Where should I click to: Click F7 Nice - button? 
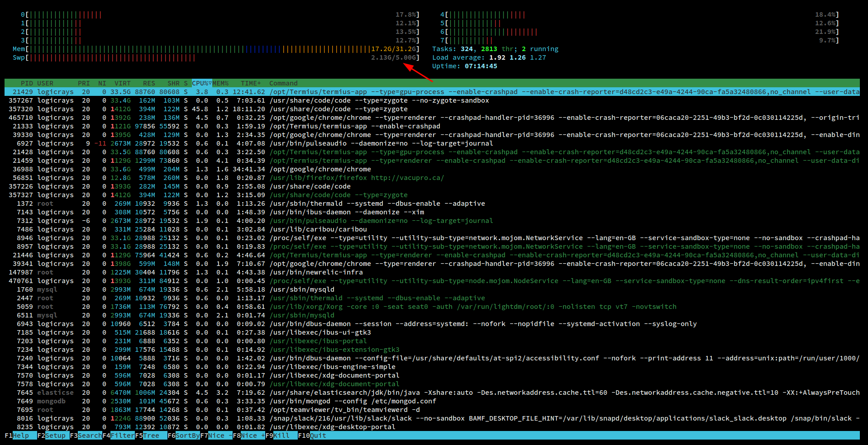coord(216,436)
